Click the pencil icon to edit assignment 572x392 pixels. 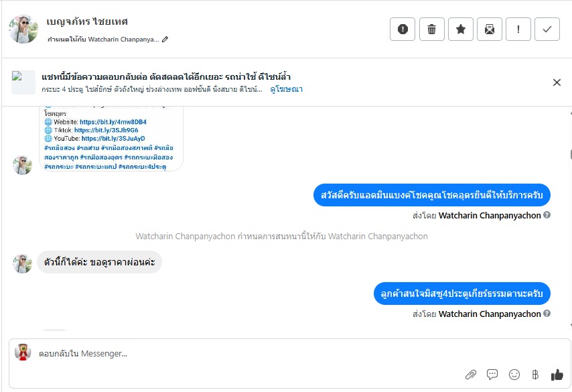[165, 40]
